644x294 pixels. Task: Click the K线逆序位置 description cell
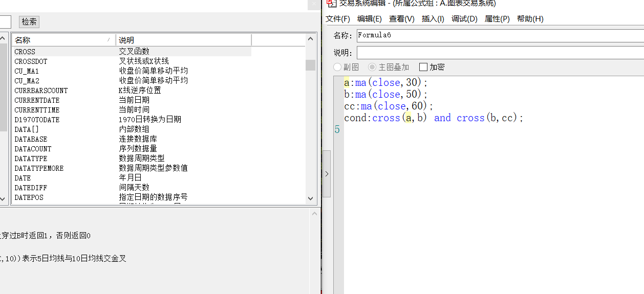[x=140, y=91]
